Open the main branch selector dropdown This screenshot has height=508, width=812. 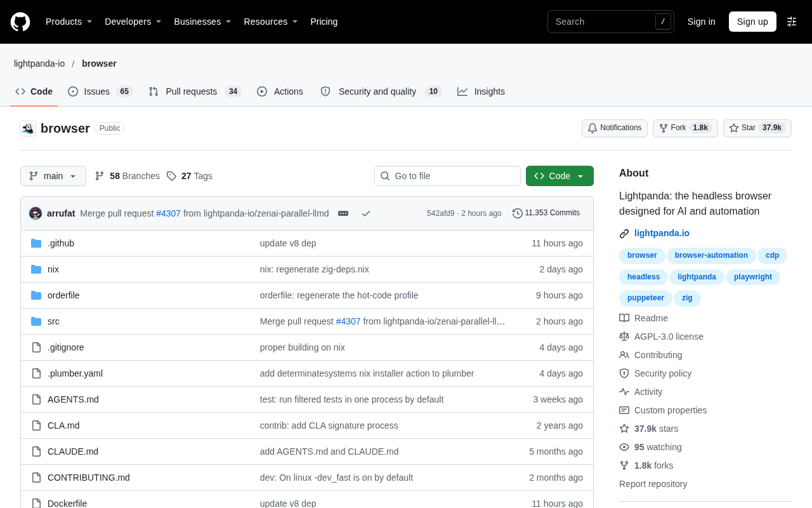[x=53, y=176]
